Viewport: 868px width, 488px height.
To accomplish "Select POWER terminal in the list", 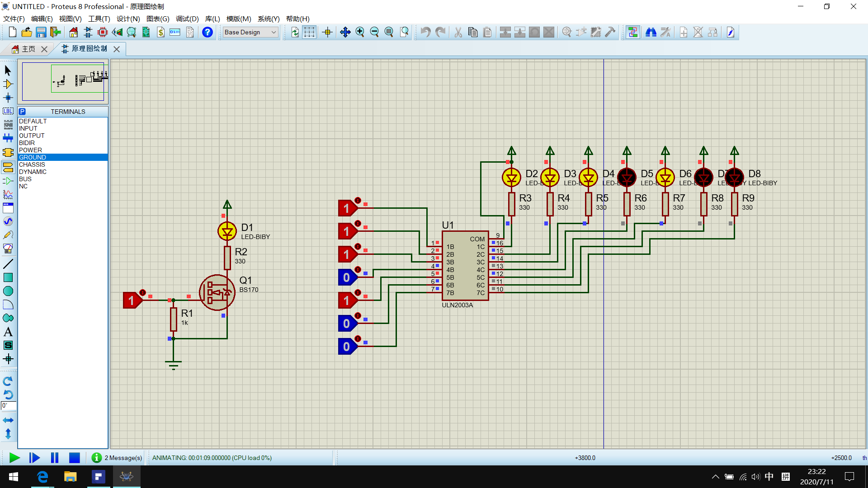I will coord(63,150).
